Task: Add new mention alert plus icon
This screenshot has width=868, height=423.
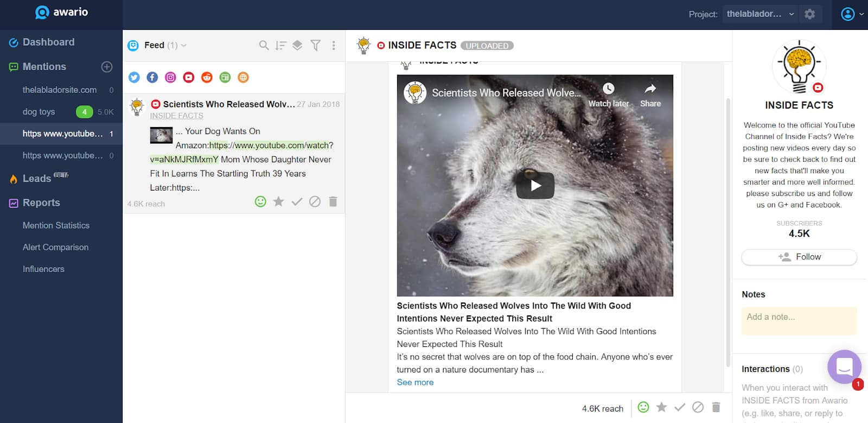Action: pyautogui.click(x=107, y=67)
